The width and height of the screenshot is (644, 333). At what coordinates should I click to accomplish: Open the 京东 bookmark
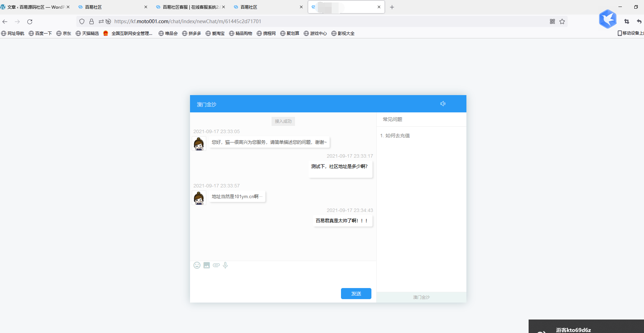pyautogui.click(x=64, y=34)
